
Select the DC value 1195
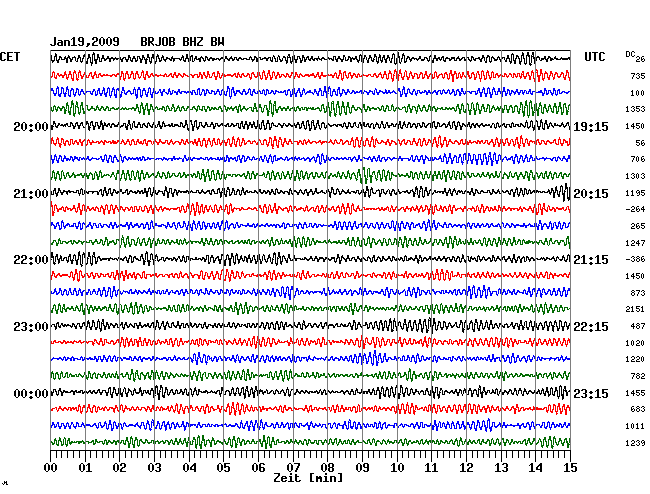tap(635, 193)
